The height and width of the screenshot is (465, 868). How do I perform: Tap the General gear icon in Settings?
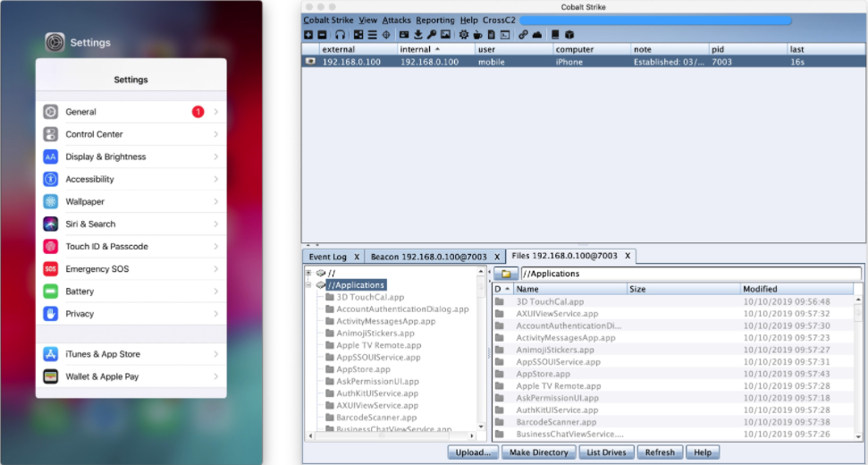click(x=50, y=112)
